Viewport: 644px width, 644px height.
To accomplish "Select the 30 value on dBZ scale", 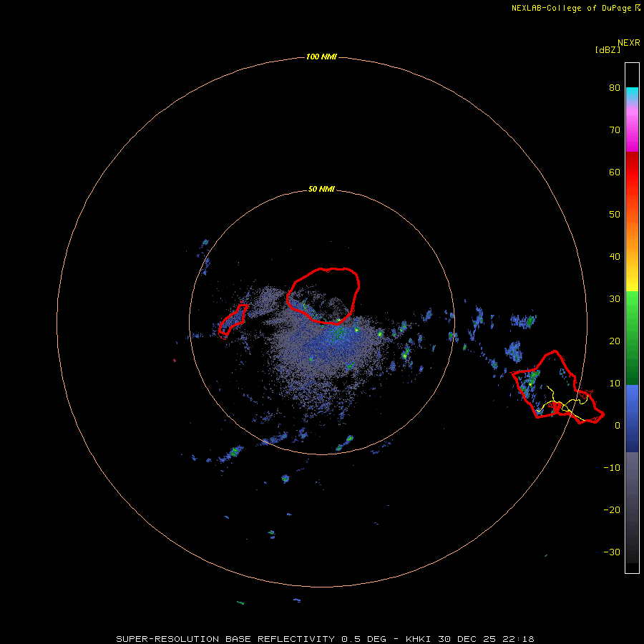I will (x=615, y=298).
